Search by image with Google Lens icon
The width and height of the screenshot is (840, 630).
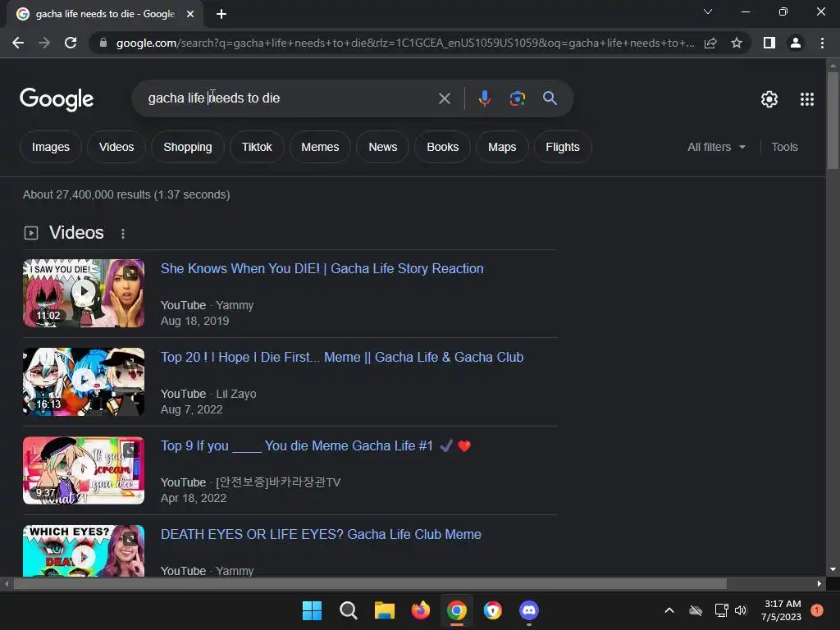click(x=518, y=98)
